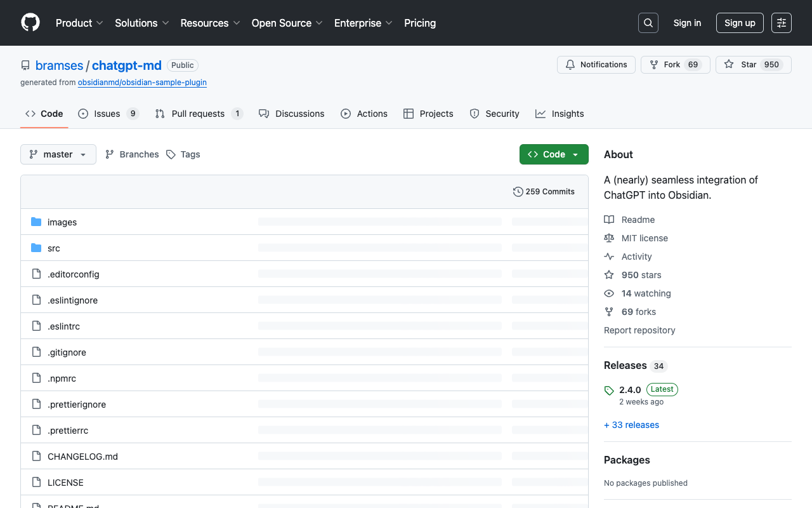Click the MIT license scales icon
The image size is (812, 508).
[x=609, y=238]
